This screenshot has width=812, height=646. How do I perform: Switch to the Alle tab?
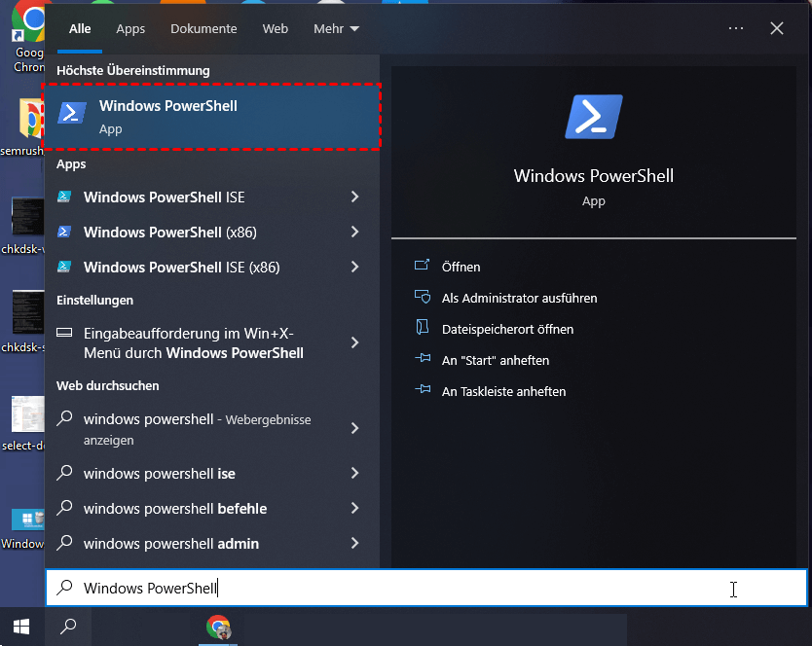(80, 29)
